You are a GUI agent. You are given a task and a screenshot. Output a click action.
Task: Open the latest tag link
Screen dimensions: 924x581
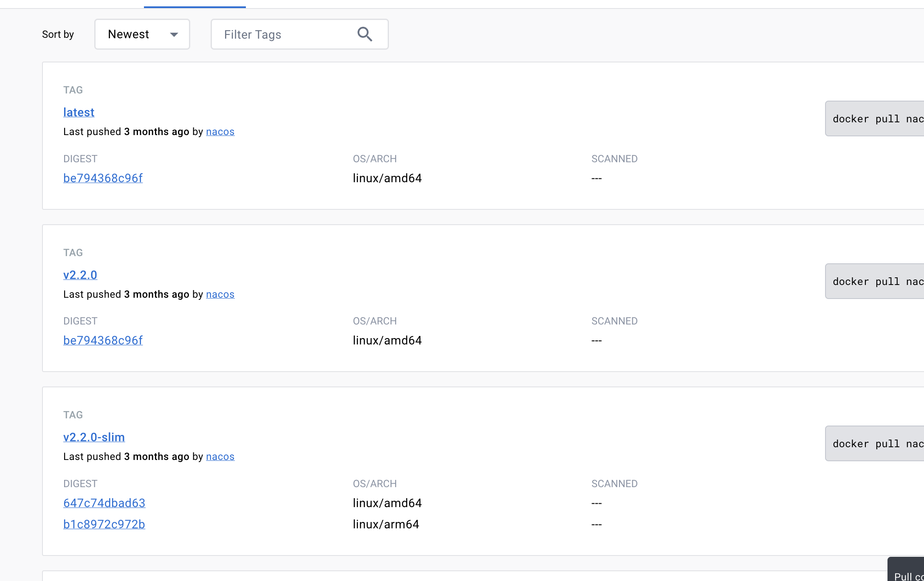coord(79,112)
